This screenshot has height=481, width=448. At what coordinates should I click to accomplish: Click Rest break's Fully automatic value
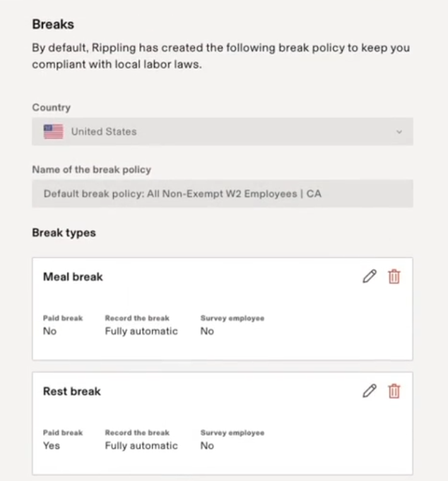coord(141,446)
